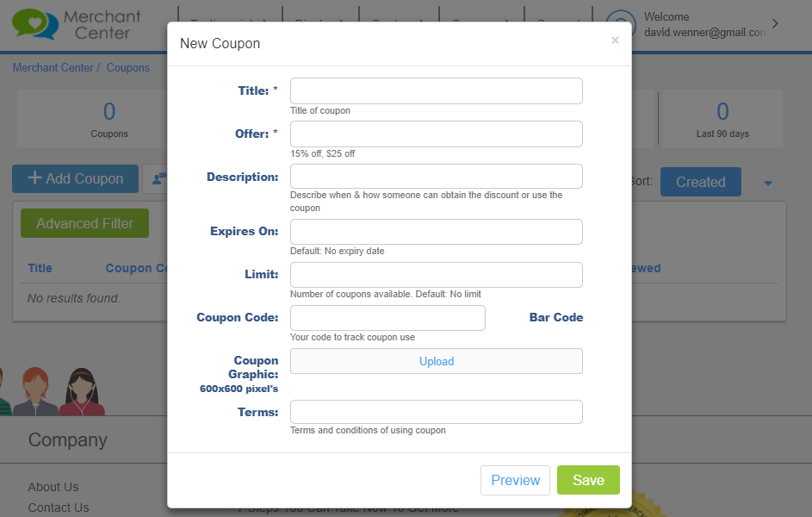Expand the account chevron next to email

pyautogui.click(x=775, y=24)
